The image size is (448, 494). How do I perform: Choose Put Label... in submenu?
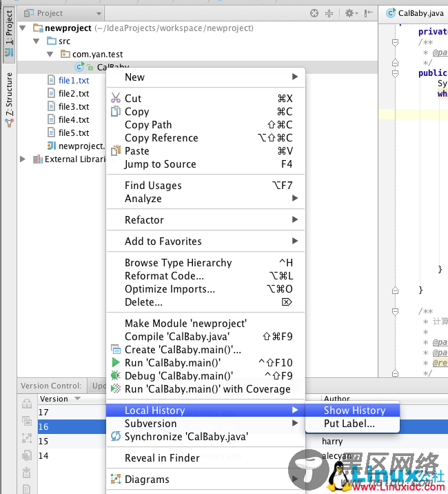click(352, 424)
